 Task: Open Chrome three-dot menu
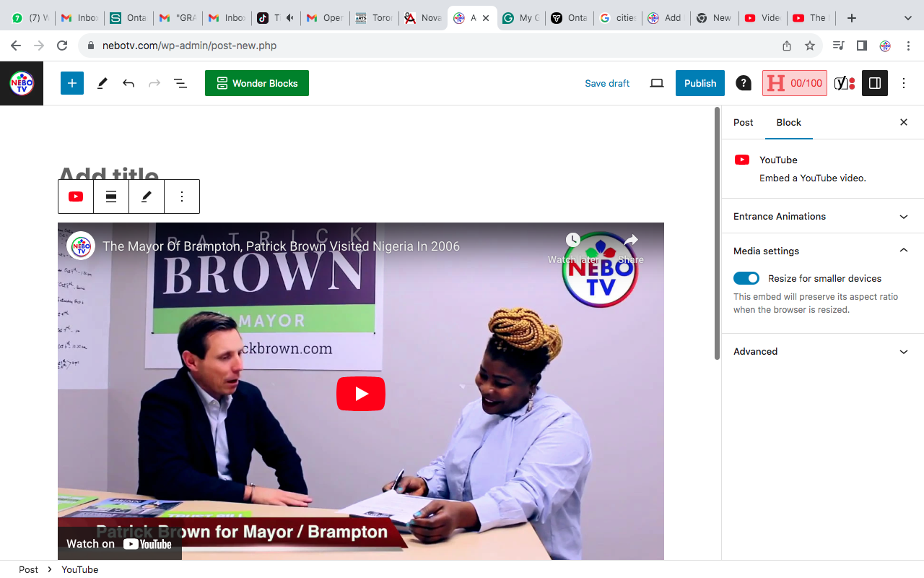(908, 46)
